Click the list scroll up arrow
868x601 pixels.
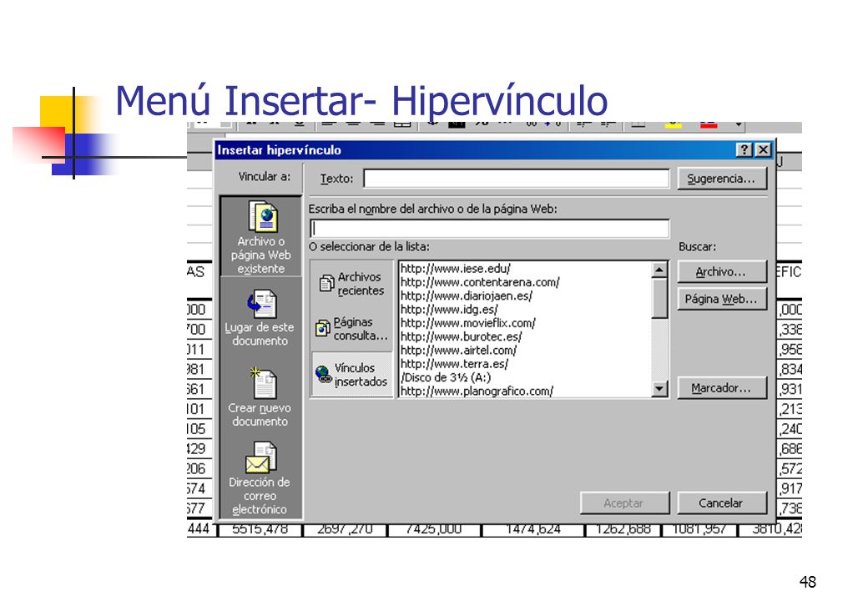pyautogui.click(x=659, y=270)
